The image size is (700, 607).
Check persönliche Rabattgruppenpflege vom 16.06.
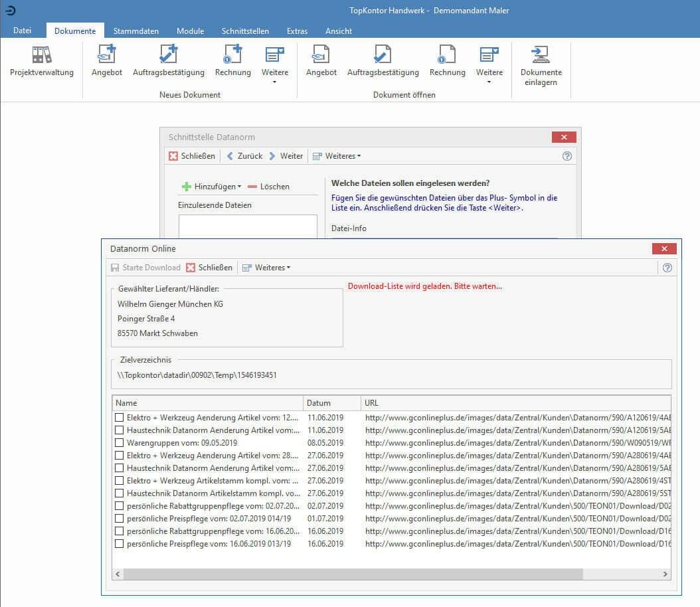119,531
